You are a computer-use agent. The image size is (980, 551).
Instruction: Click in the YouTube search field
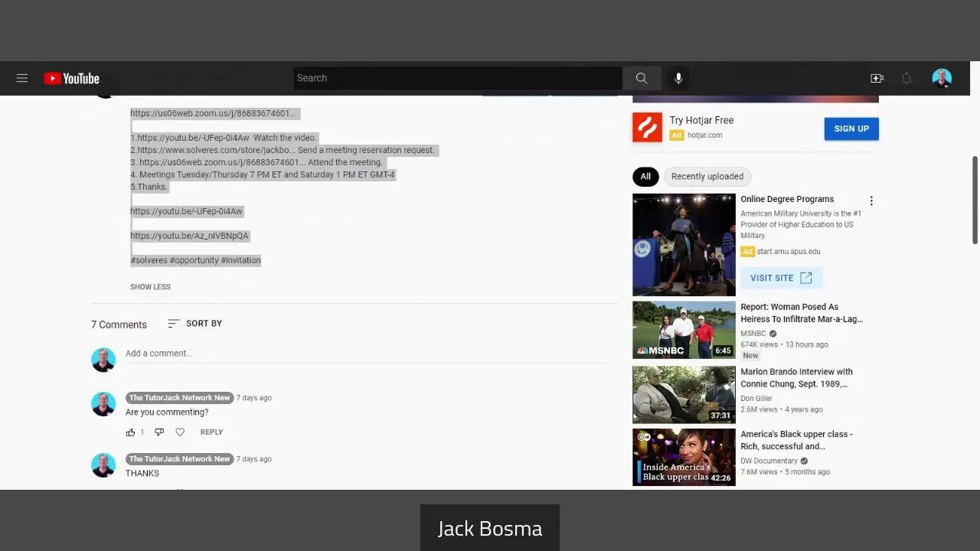(458, 78)
